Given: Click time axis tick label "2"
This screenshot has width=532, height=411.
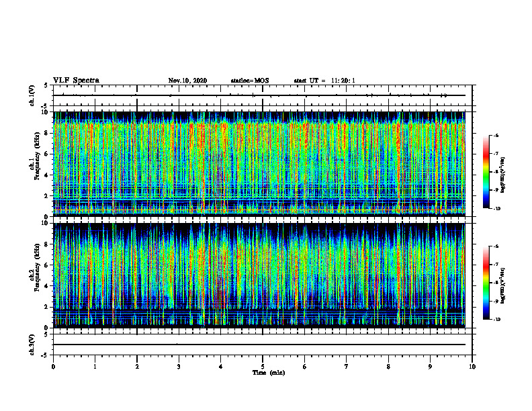Looking at the screenshot, I should tap(137, 367).
